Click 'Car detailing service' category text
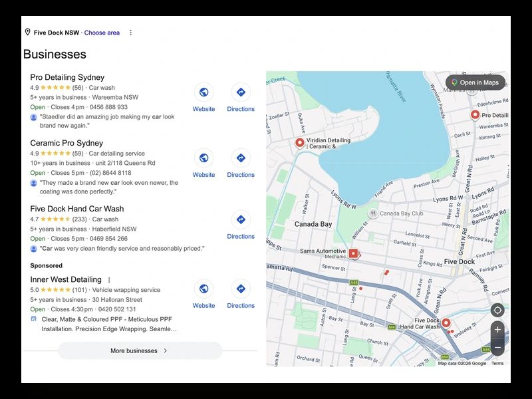The image size is (532, 399). pos(117,154)
